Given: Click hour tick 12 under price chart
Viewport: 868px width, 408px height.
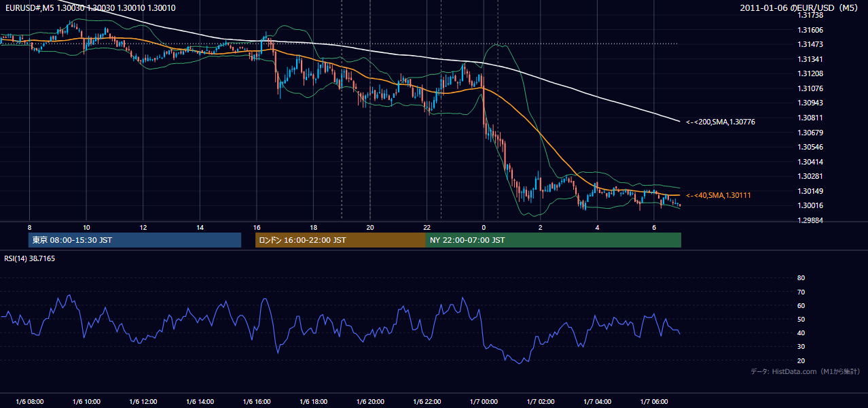Looking at the screenshot, I should tap(143, 227).
